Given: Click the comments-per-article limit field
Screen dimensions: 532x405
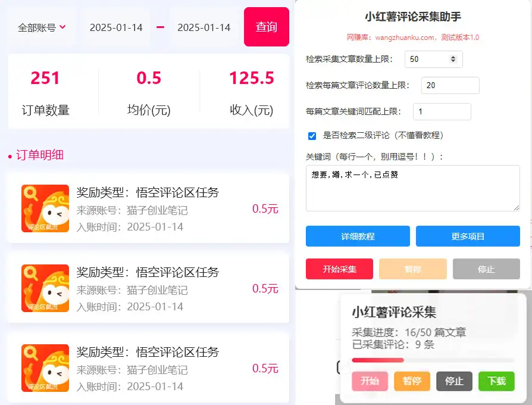Looking at the screenshot, I should tap(450, 85).
